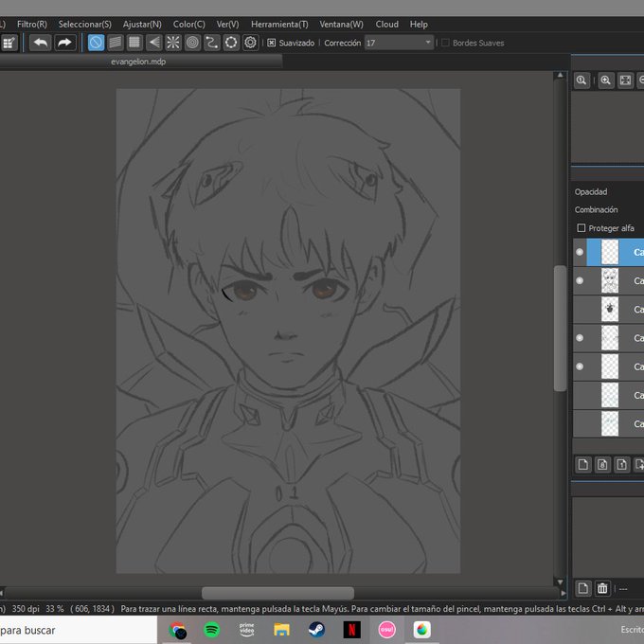The width and height of the screenshot is (644, 644).
Task: Select the ellipse snap guide
Action: 231,43
